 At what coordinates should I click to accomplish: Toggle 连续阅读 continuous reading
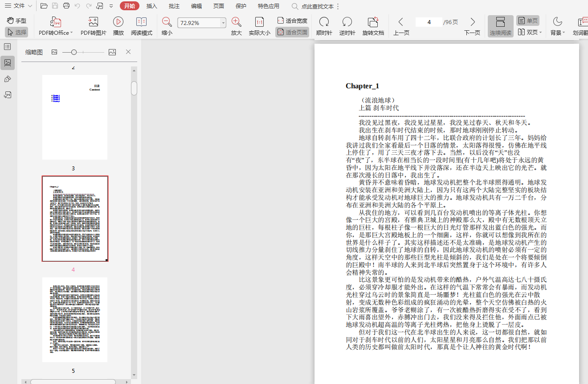point(501,26)
